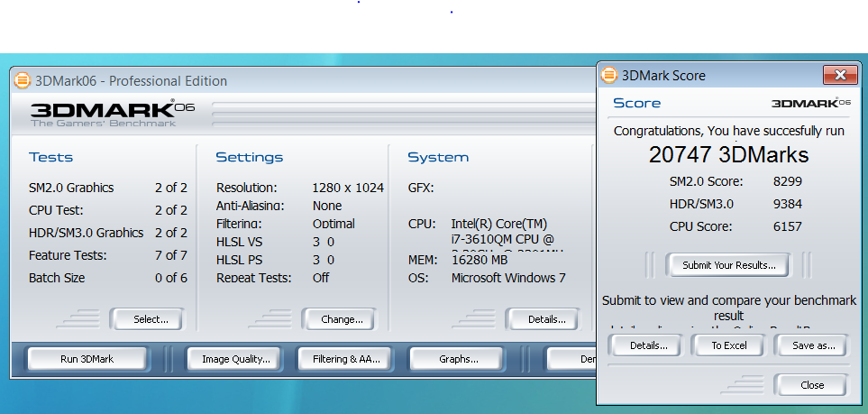Click the OS value Microsoft Windows 7
The width and height of the screenshot is (868, 414).
tap(508, 278)
